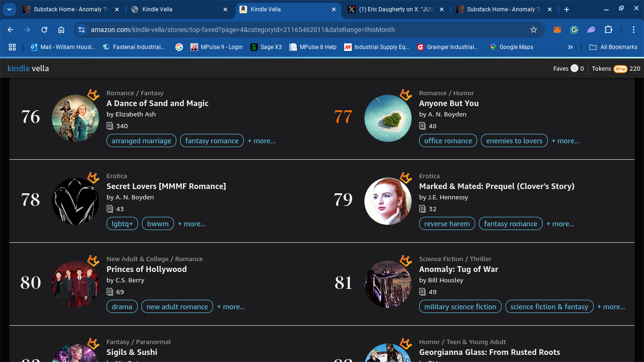The height and width of the screenshot is (362, 644).
Task: Select lgbtq+ tag
Action: click(x=122, y=223)
